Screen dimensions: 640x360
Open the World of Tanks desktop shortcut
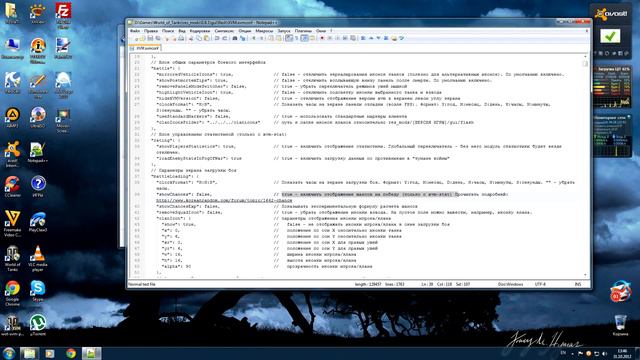pyautogui.click(x=12, y=258)
